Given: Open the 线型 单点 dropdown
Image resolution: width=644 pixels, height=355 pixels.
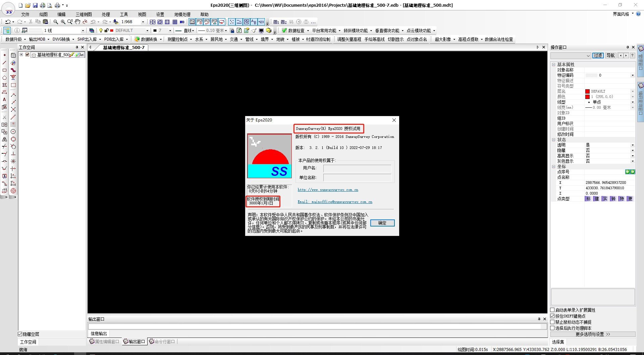Looking at the screenshot, I should click(x=633, y=102).
